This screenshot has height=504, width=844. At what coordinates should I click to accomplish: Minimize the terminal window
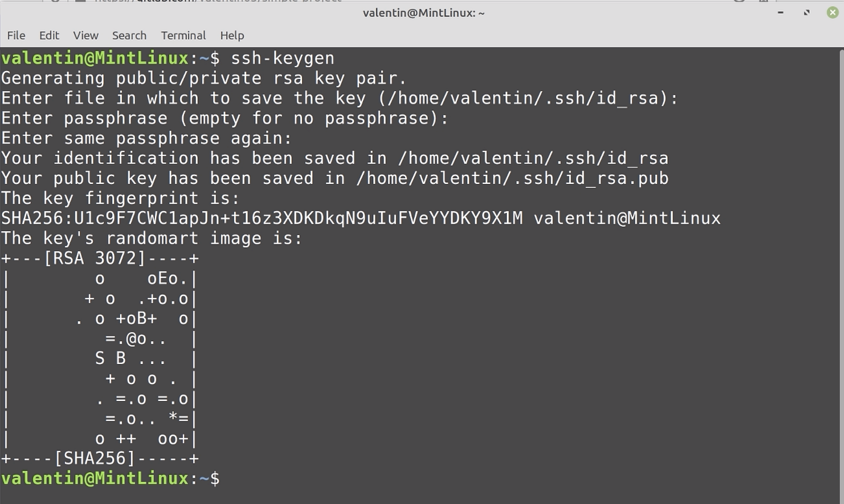(779, 12)
